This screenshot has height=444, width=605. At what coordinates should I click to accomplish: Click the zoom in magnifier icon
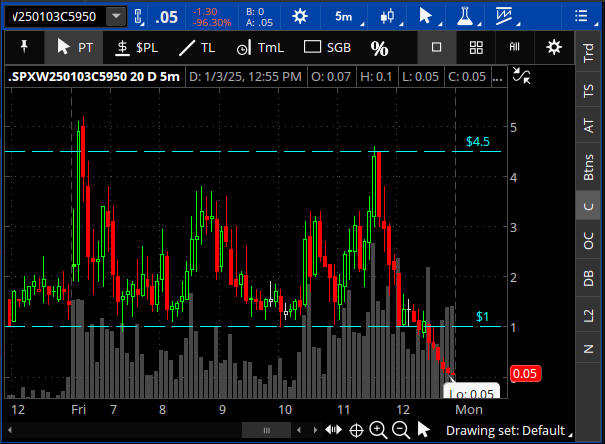tap(378, 430)
